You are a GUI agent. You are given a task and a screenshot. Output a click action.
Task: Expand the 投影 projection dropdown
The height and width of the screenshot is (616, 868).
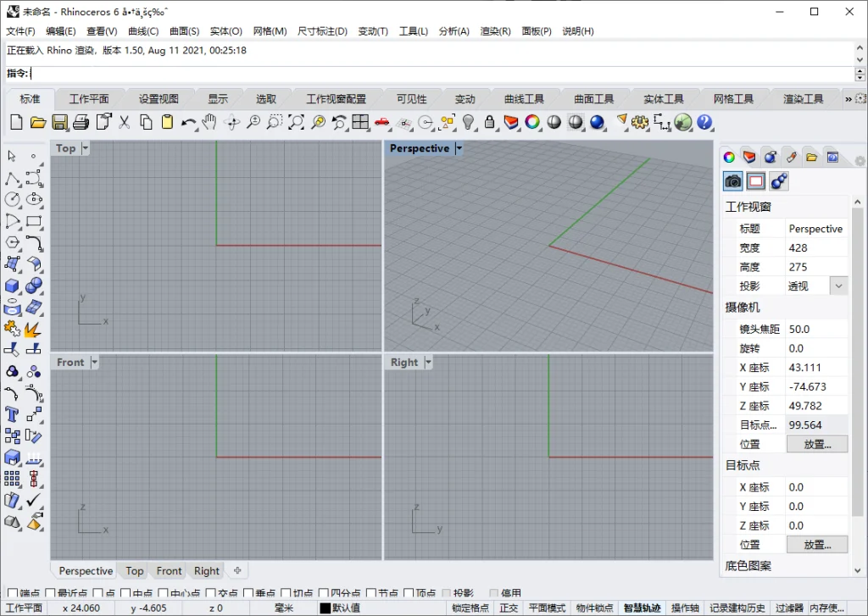click(x=838, y=286)
